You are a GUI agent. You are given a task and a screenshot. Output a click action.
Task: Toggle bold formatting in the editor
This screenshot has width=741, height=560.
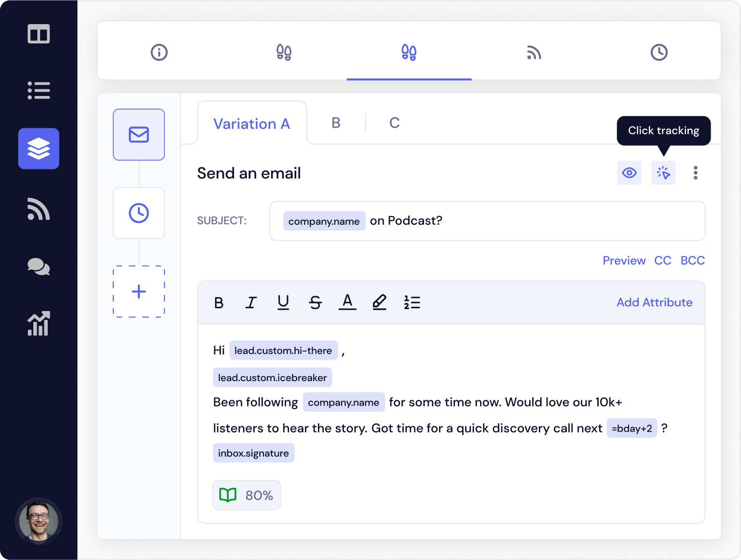(219, 303)
